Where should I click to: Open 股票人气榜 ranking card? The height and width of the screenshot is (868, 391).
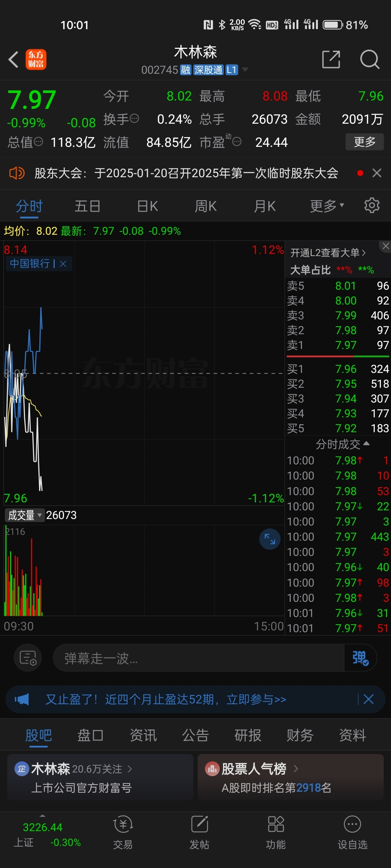pyautogui.click(x=291, y=777)
